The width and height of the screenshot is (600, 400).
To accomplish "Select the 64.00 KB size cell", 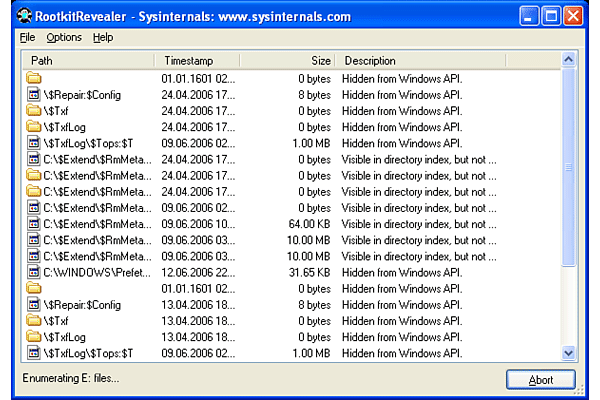I will pos(310,224).
